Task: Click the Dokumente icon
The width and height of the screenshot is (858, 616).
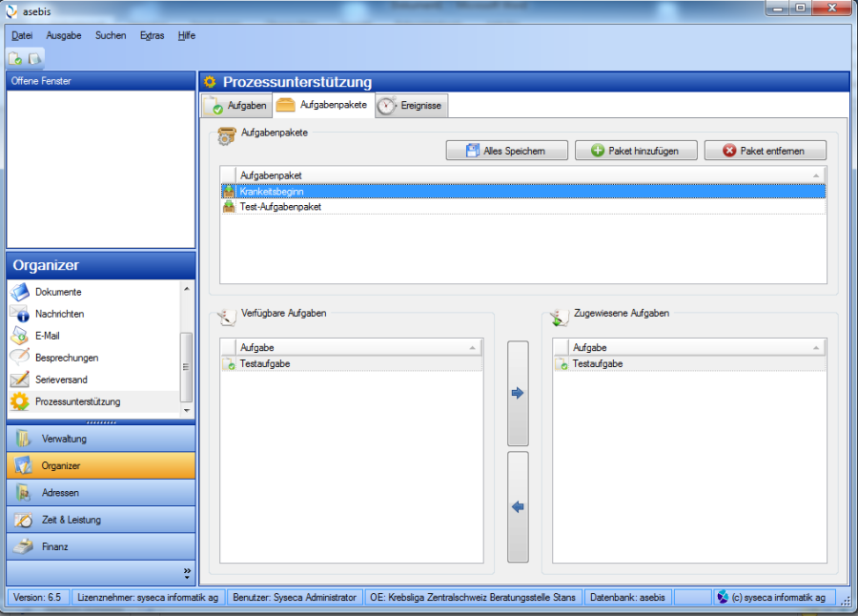Action: (20, 292)
